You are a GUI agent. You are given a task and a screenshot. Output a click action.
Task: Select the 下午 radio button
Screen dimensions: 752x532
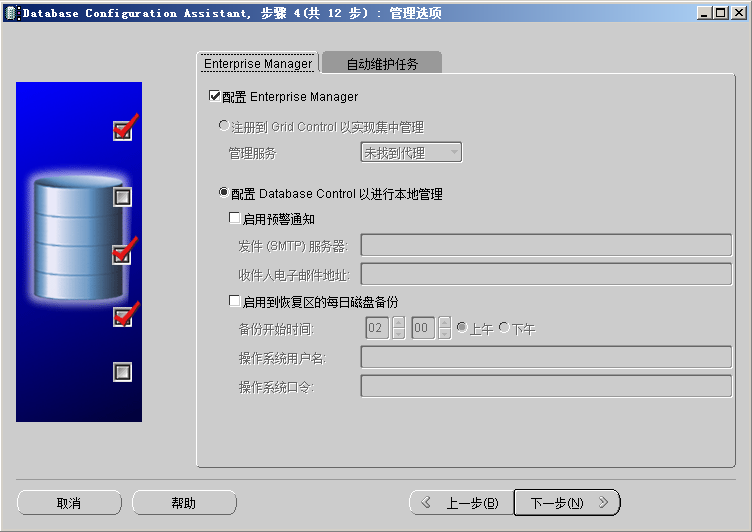click(x=504, y=327)
